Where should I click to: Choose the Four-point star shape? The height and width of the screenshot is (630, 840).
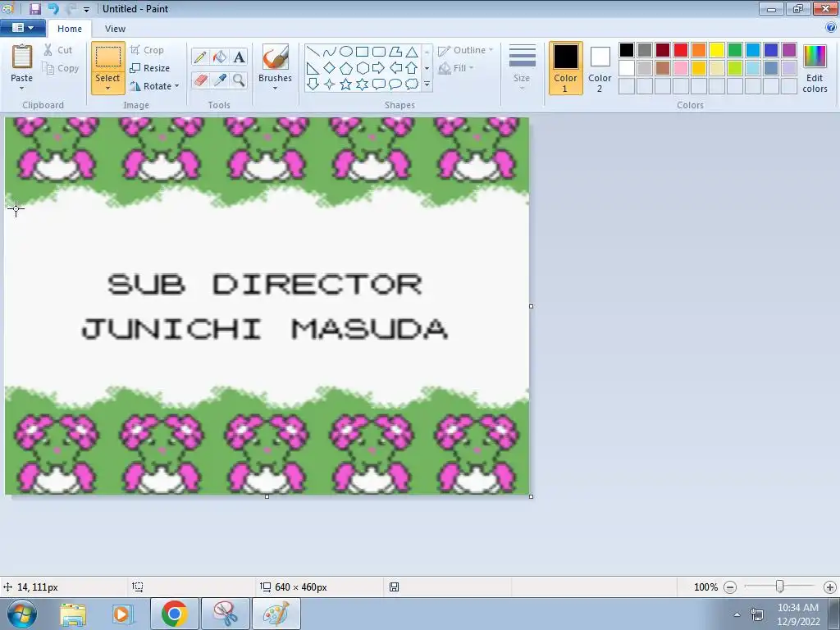point(330,84)
